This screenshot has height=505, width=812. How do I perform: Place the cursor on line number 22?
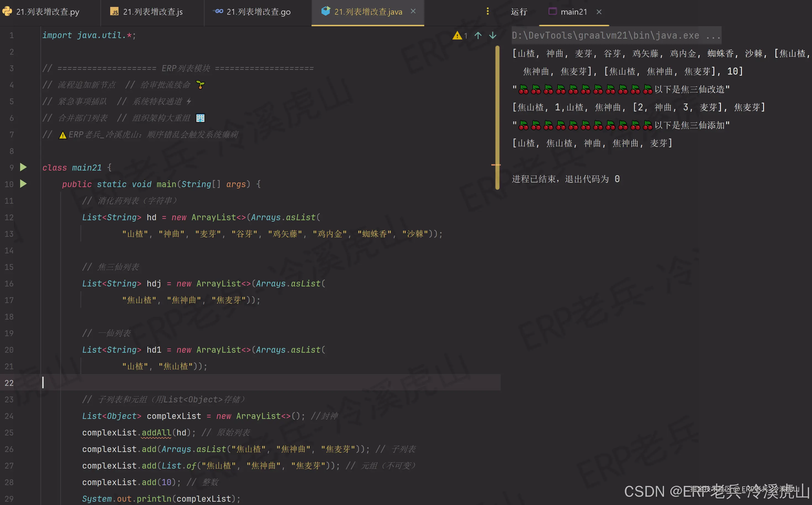[9, 383]
